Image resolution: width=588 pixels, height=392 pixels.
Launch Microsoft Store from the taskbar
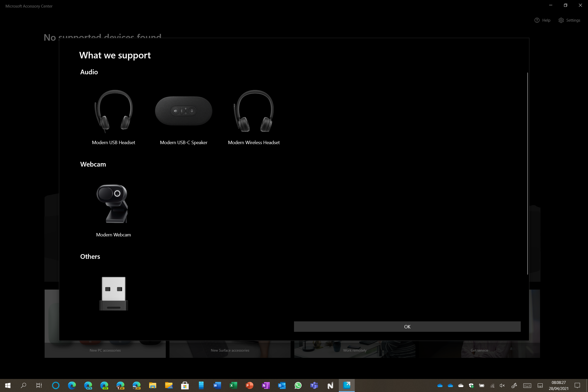(x=185, y=385)
